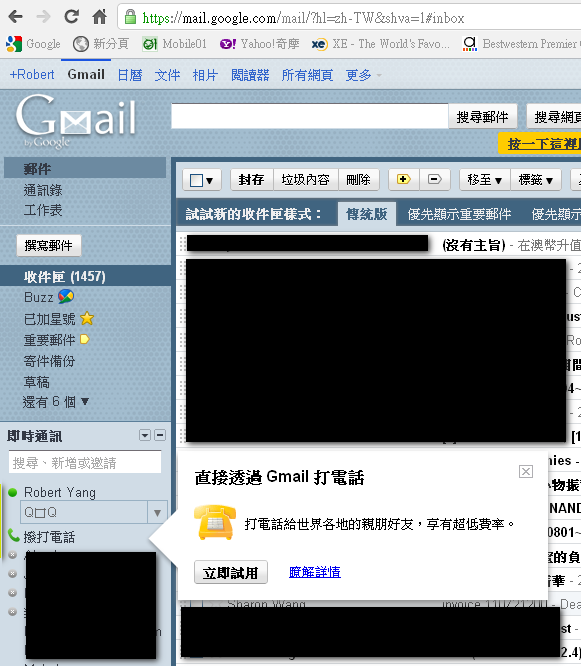
Task: Open 閱讀器 in the top navigation
Action: click(x=250, y=75)
